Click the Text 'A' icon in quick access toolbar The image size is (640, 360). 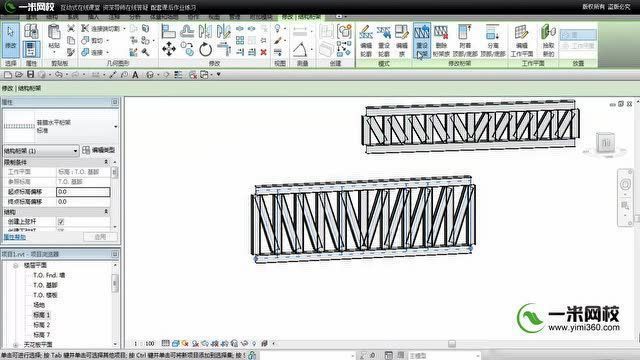135,75
